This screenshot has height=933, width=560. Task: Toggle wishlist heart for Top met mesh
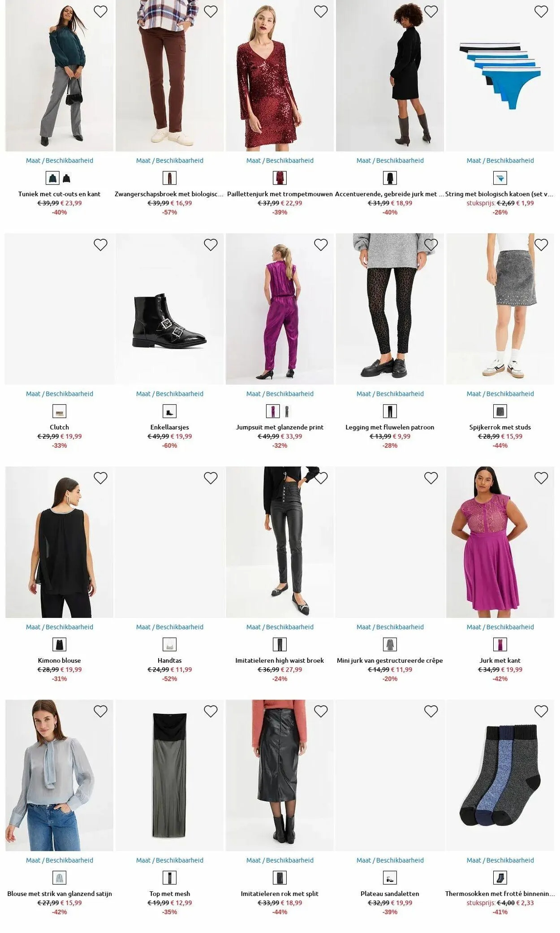coord(211,711)
